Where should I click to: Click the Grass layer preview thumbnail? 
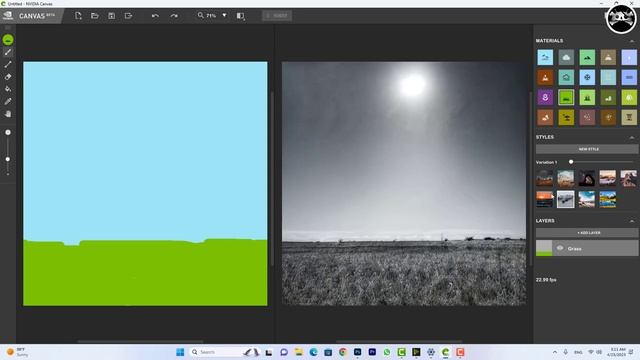(544, 248)
